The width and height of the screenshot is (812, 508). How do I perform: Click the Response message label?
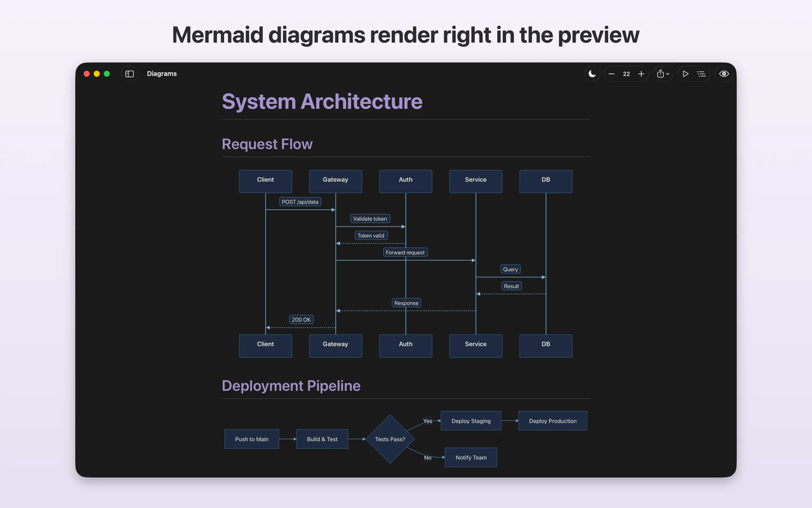[x=406, y=303]
